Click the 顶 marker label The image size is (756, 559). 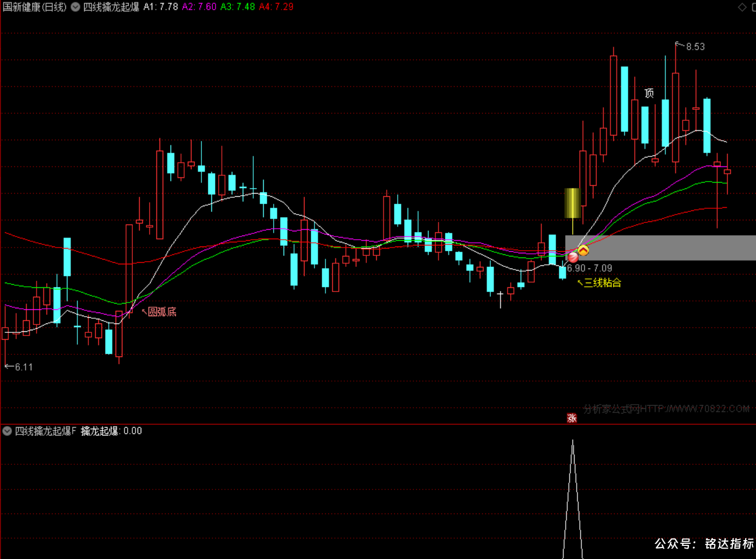pos(649,93)
